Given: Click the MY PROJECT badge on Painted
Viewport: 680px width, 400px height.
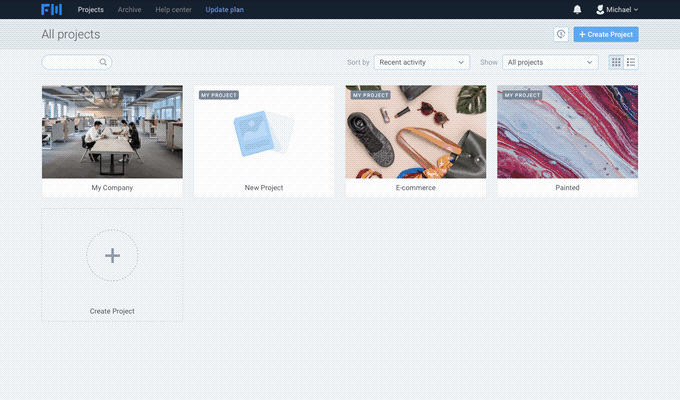Looking at the screenshot, I should coord(523,95).
